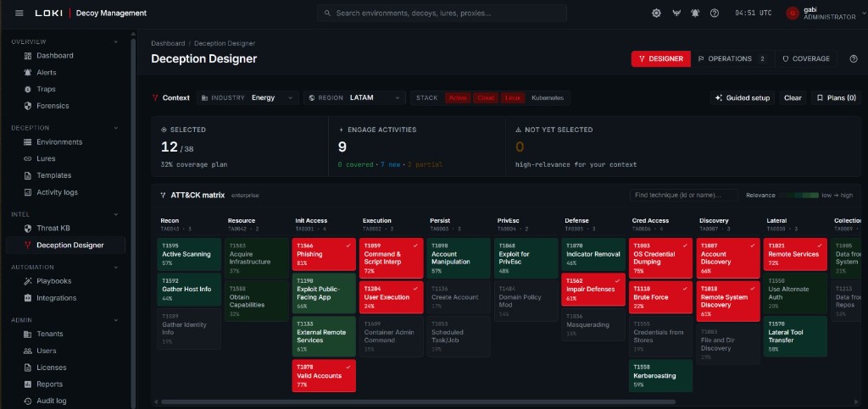Open the horned Loki helmet icon
This screenshot has width=868, height=409.
pos(676,13)
